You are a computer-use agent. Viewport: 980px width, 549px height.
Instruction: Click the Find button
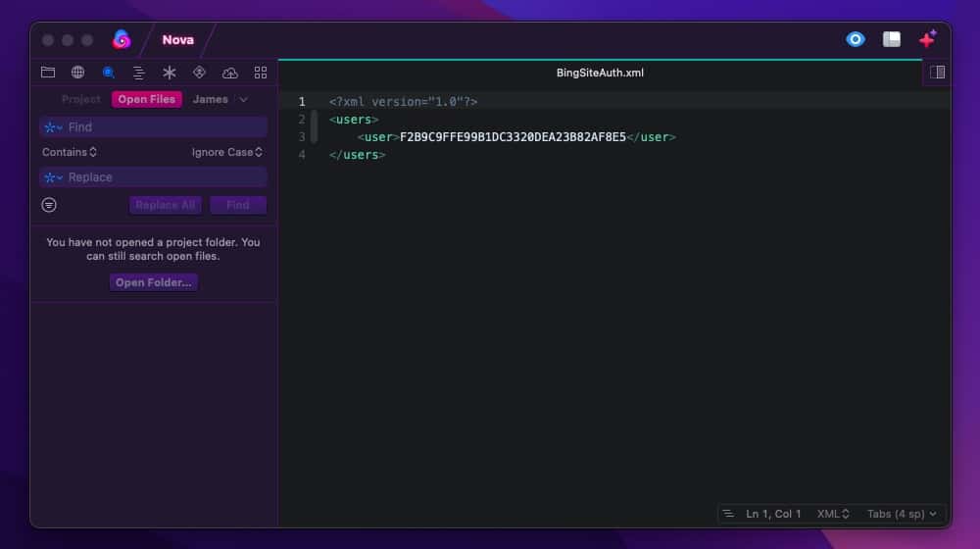pos(238,205)
